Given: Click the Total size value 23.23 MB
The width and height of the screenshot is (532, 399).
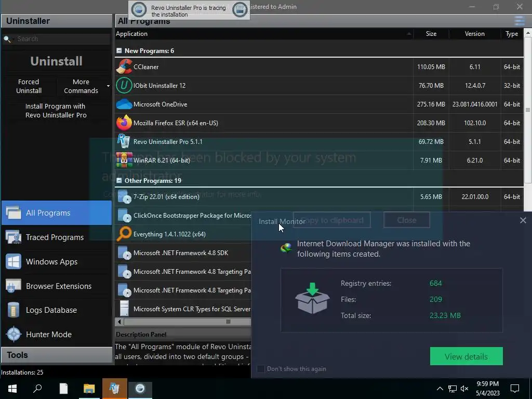Looking at the screenshot, I should click(x=445, y=315).
